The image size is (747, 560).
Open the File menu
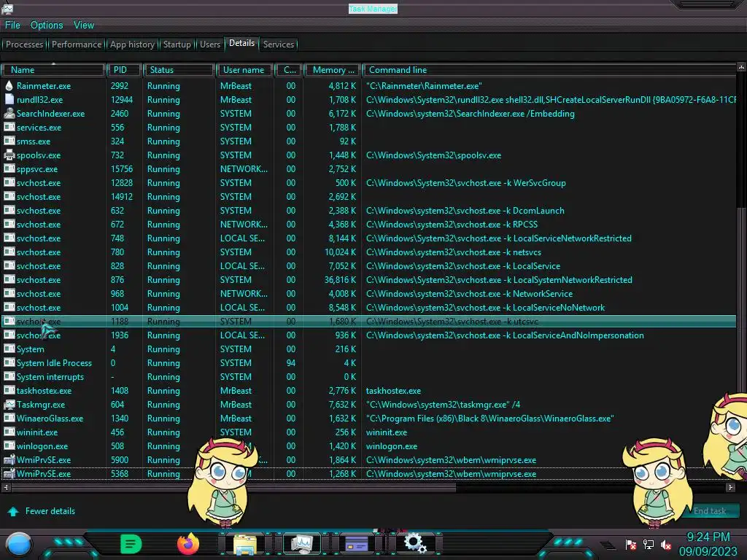[x=12, y=25]
